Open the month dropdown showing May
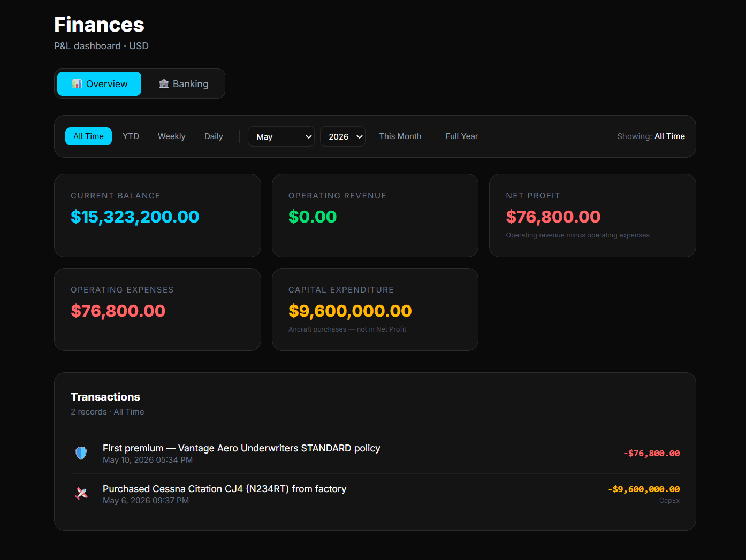The image size is (746, 560). pyautogui.click(x=281, y=136)
